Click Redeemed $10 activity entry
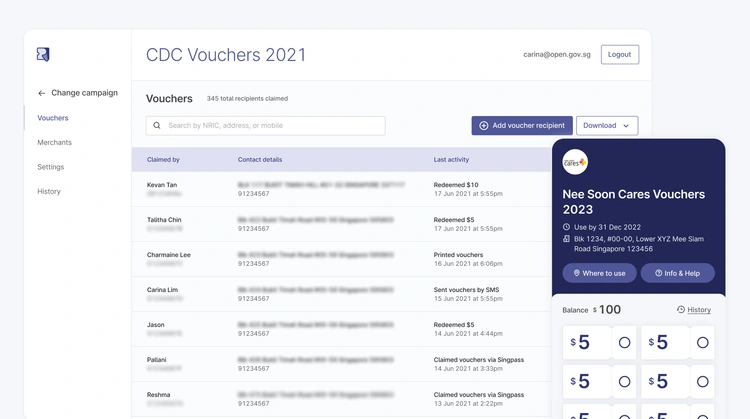Viewport: 750px width, 419px height. 456,185
